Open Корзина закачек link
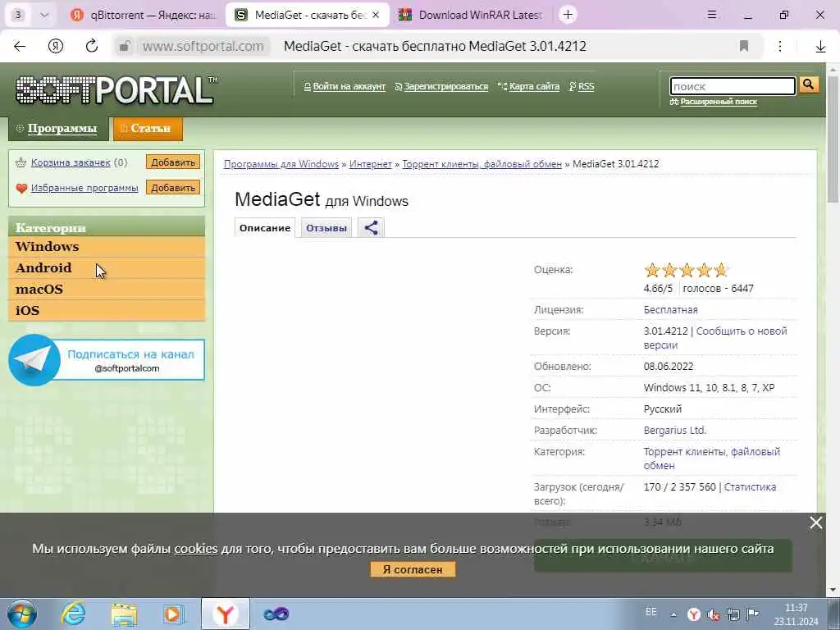Screen dimensions: 840x630 [x=71, y=162]
